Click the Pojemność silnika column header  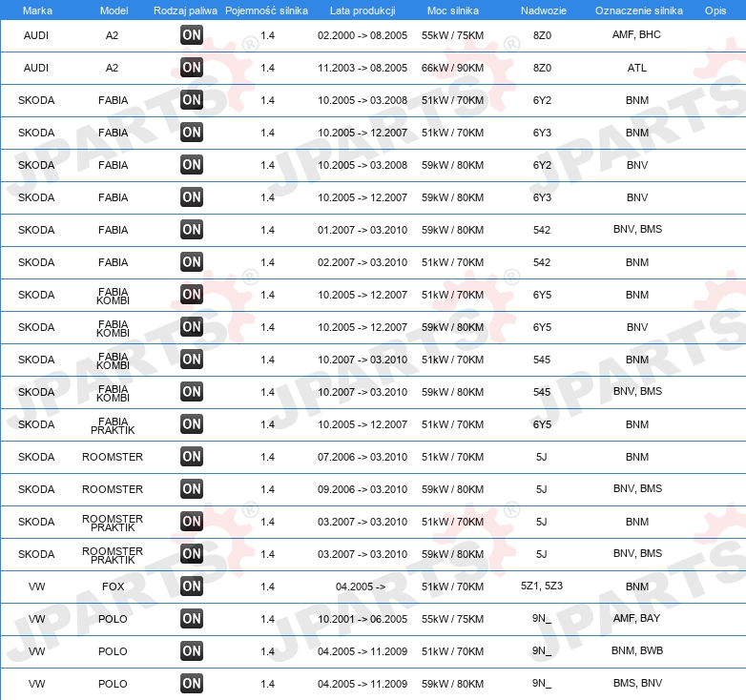coord(266,10)
